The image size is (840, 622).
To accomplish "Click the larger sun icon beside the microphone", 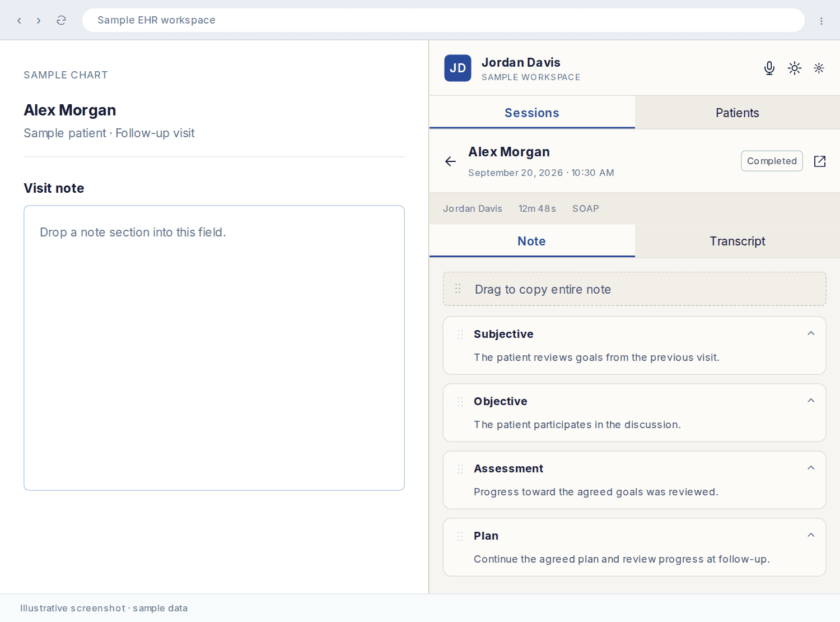I will pos(794,68).
